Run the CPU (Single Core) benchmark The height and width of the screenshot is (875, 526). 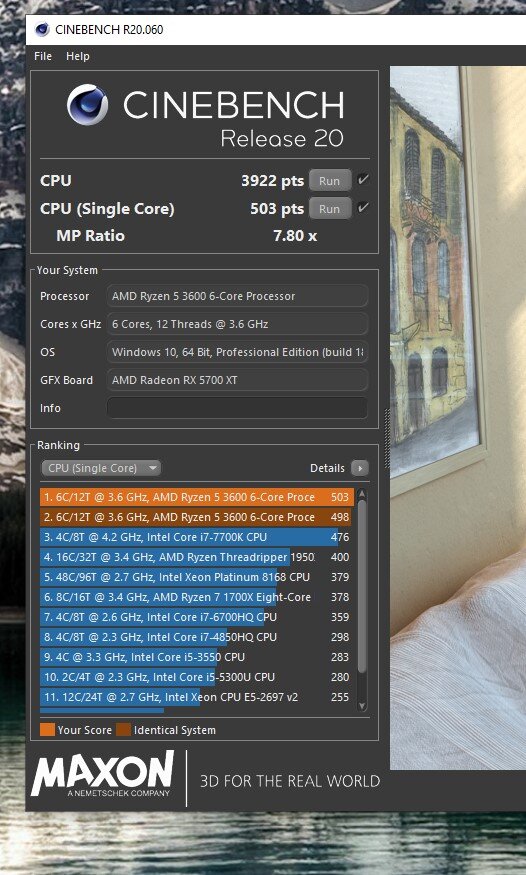pyautogui.click(x=330, y=209)
